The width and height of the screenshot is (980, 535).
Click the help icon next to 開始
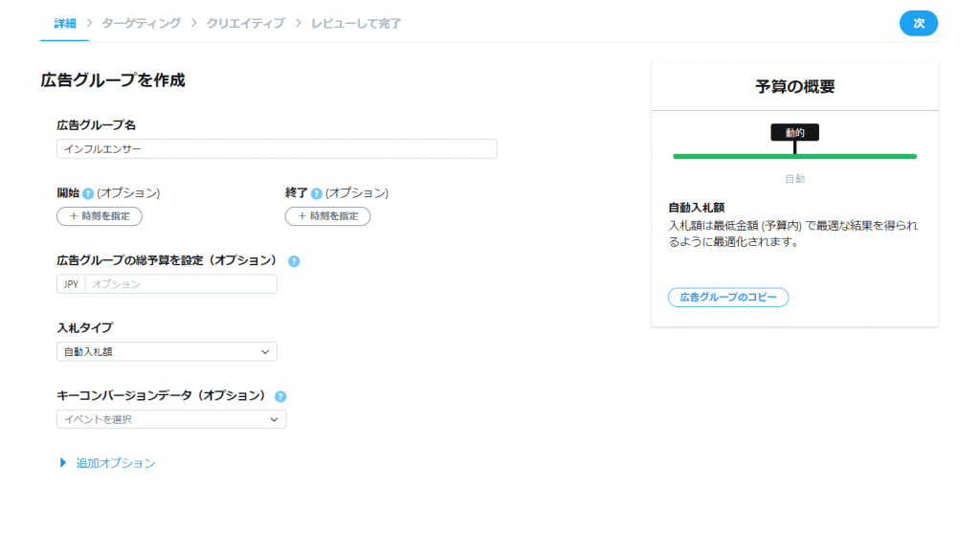[88, 193]
